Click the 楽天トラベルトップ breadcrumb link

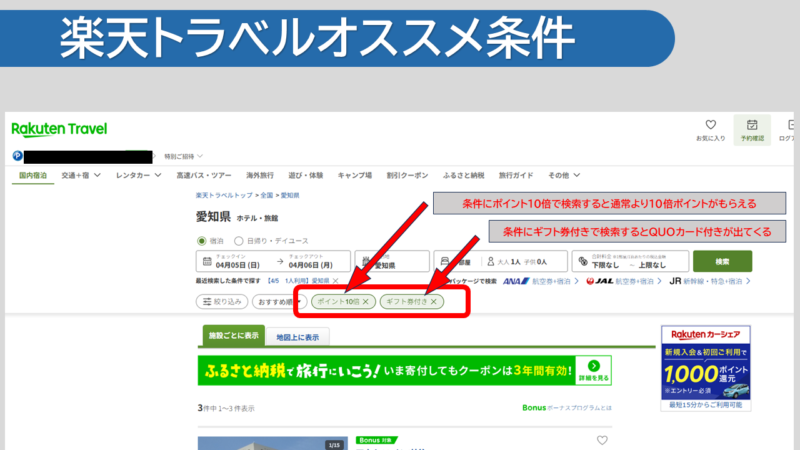[x=224, y=195]
